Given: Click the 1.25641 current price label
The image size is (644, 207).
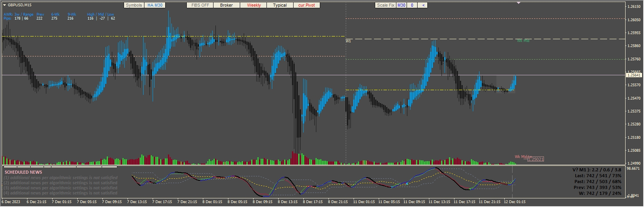Looking at the screenshot, I should (634, 75).
